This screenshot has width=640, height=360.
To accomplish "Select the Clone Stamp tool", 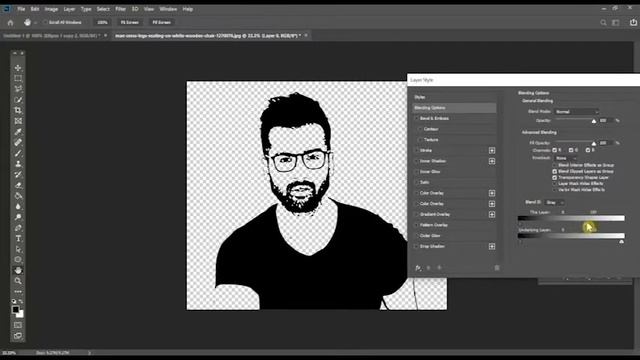I will point(18,164).
